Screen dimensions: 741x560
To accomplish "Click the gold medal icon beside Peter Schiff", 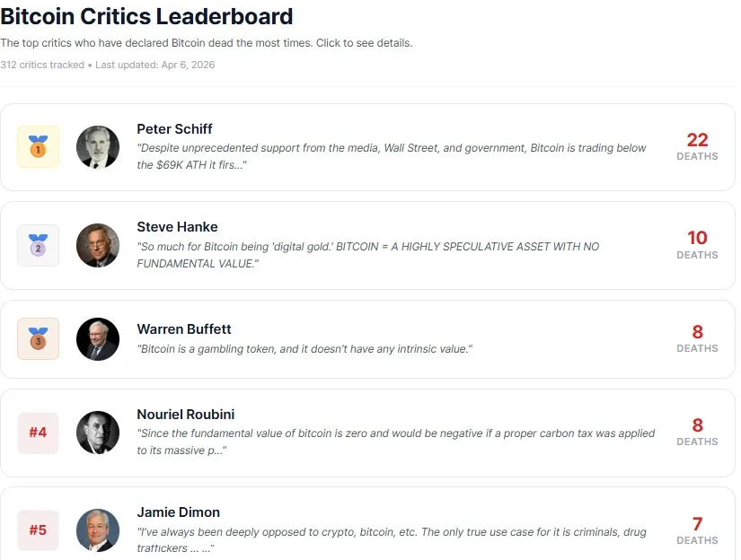I will pyautogui.click(x=38, y=146).
